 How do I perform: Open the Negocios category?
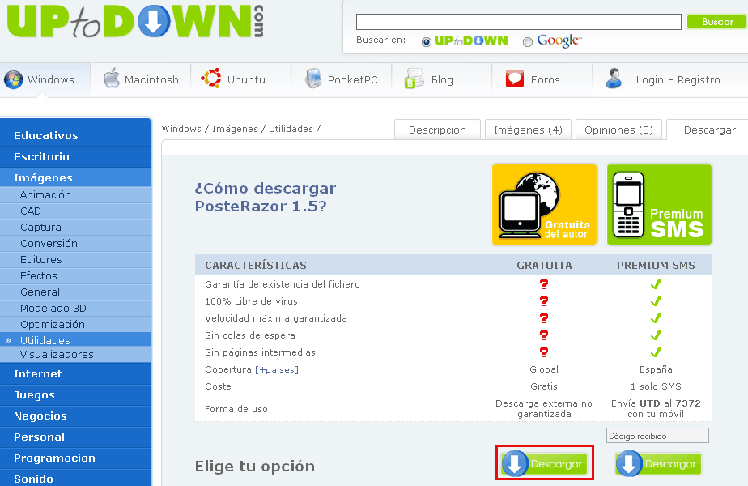pos(75,416)
